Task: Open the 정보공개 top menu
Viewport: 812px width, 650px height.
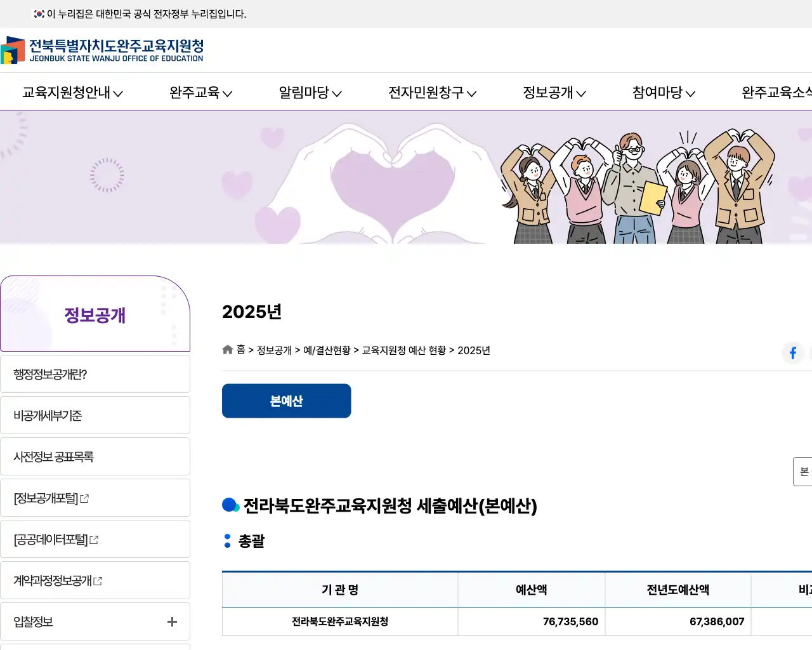Action: coord(554,93)
